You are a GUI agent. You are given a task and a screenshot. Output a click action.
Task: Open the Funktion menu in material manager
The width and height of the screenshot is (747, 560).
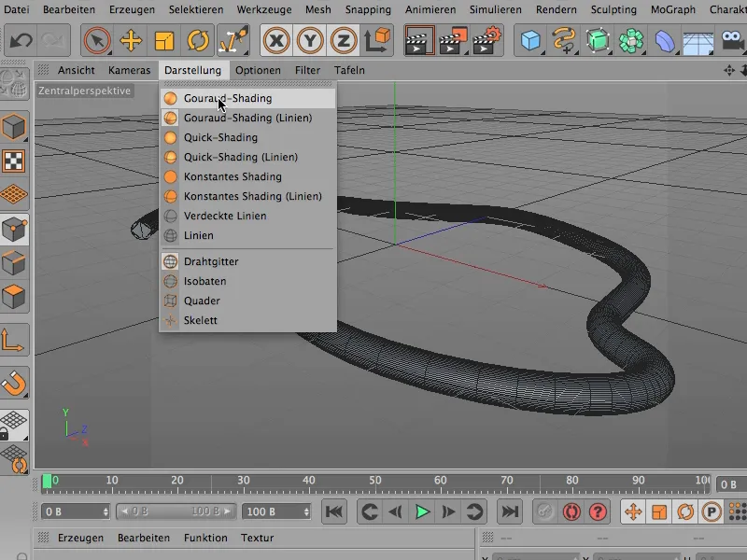(x=205, y=538)
